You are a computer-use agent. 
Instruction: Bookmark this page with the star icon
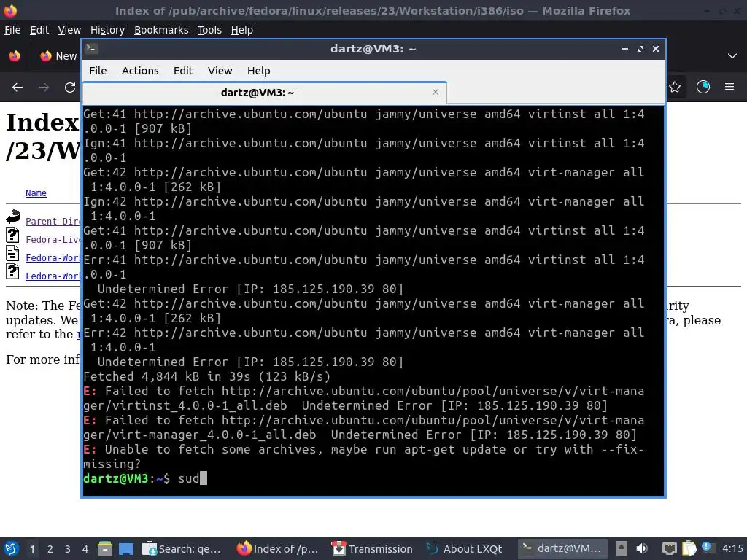[x=675, y=87]
